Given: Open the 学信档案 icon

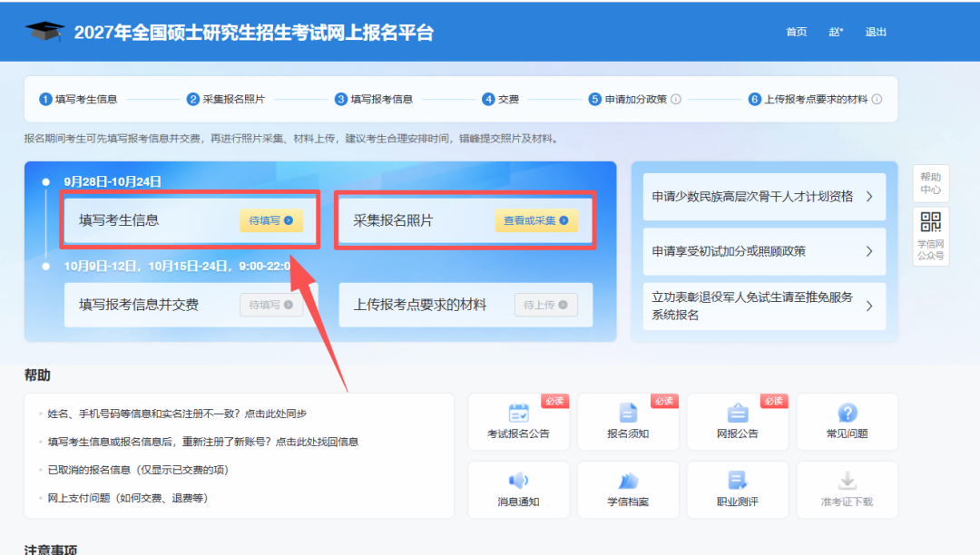Looking at the screenshot, I should 628,481.
